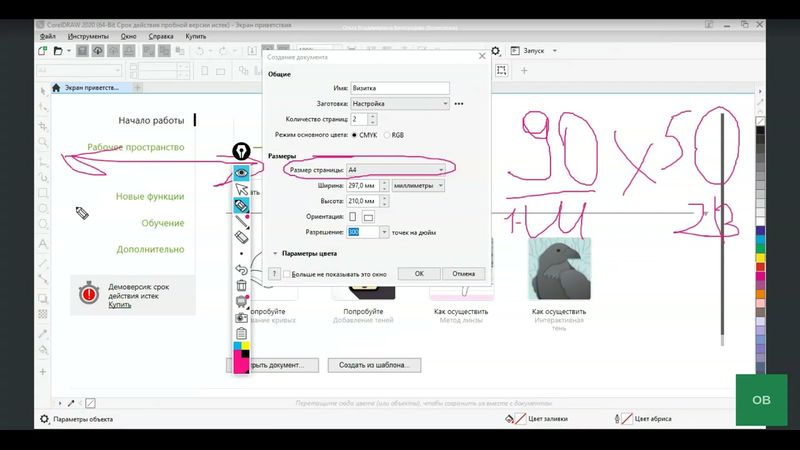Select landscape orientation icon in dialog

click(x=368, y=216)
